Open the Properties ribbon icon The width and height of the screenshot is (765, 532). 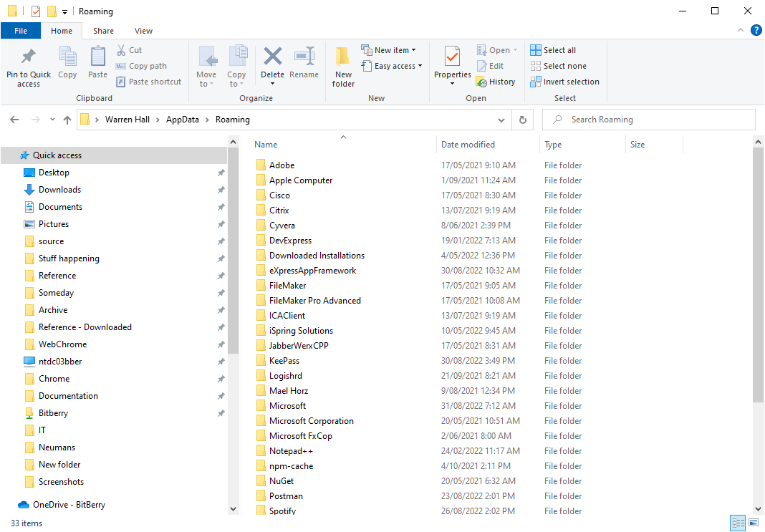pos(452,57)
